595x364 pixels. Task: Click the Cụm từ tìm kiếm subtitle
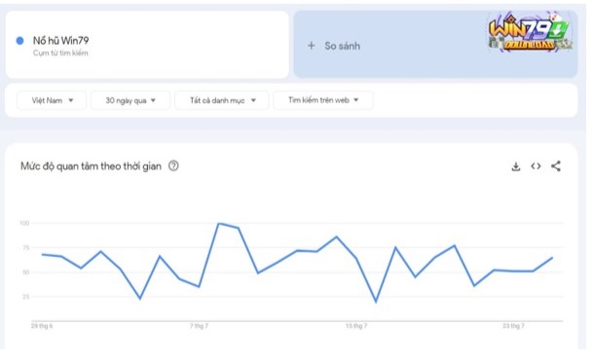click(x=60, y=54)
